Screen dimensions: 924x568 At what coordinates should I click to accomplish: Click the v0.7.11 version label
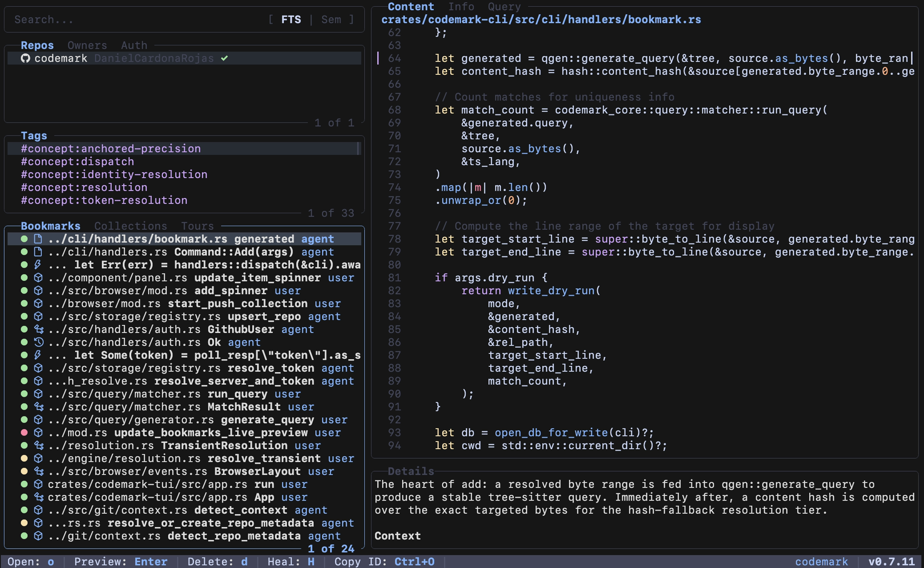click(891, 562)
